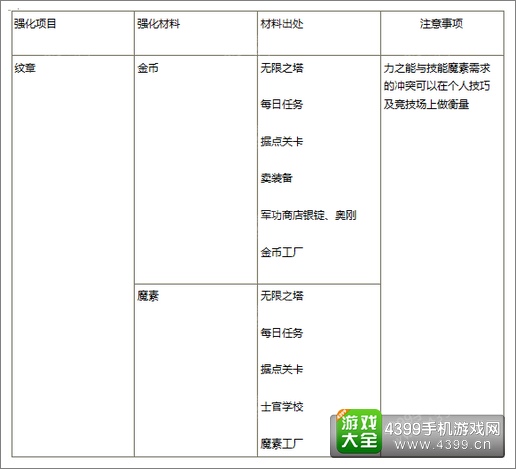Click the 强化项目 column header
This screenshot has width=516, height=469.
(35, 24)
